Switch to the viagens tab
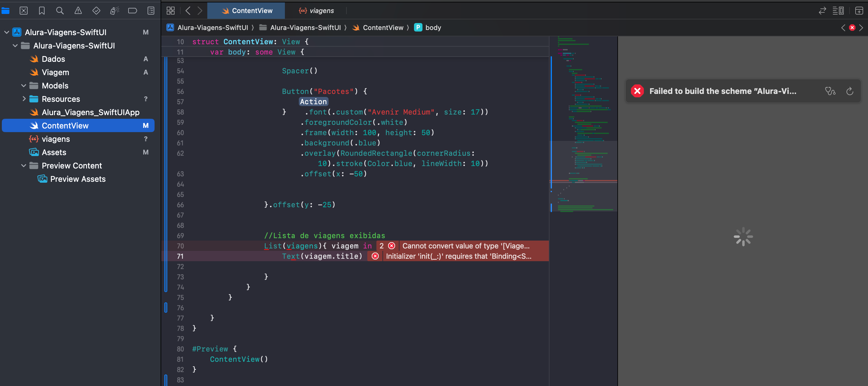The height and width of the screenshot is (386, 868). (x=316, y=11)
